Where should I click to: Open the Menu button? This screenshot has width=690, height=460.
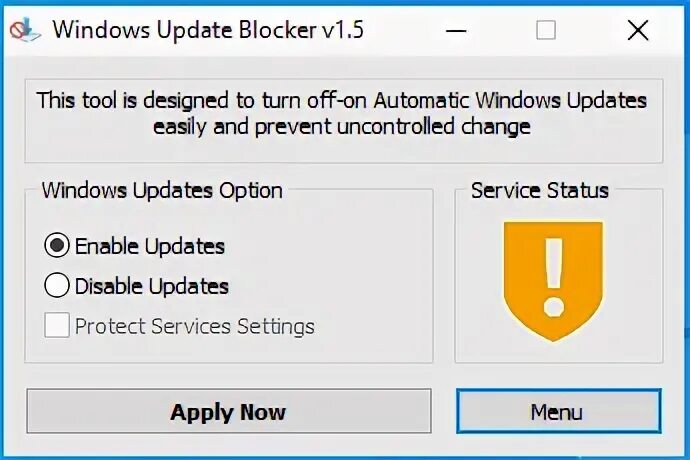pyautogui.click(x=558, y=412)
